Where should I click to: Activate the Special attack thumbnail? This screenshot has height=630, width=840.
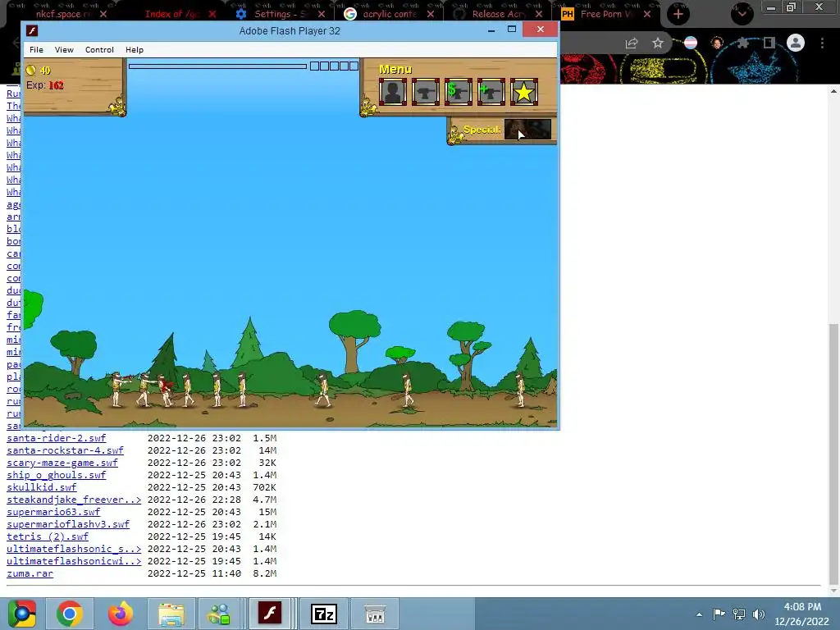click(527, 130)
